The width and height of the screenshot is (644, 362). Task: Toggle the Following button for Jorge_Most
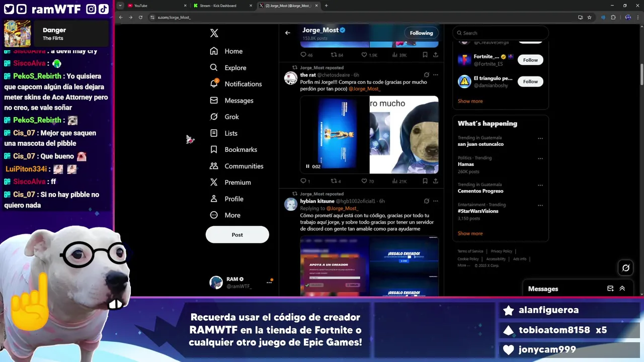[x=421, y=33]
